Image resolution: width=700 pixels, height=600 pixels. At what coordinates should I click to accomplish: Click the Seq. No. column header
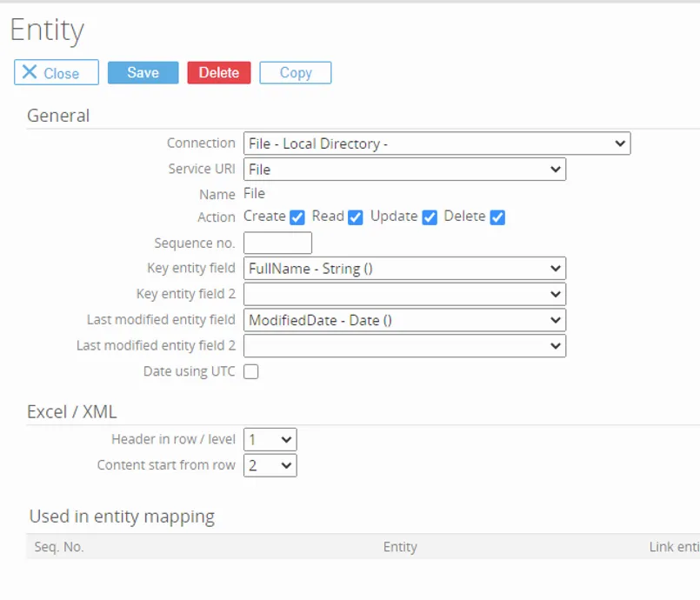(x=59, y=547)
